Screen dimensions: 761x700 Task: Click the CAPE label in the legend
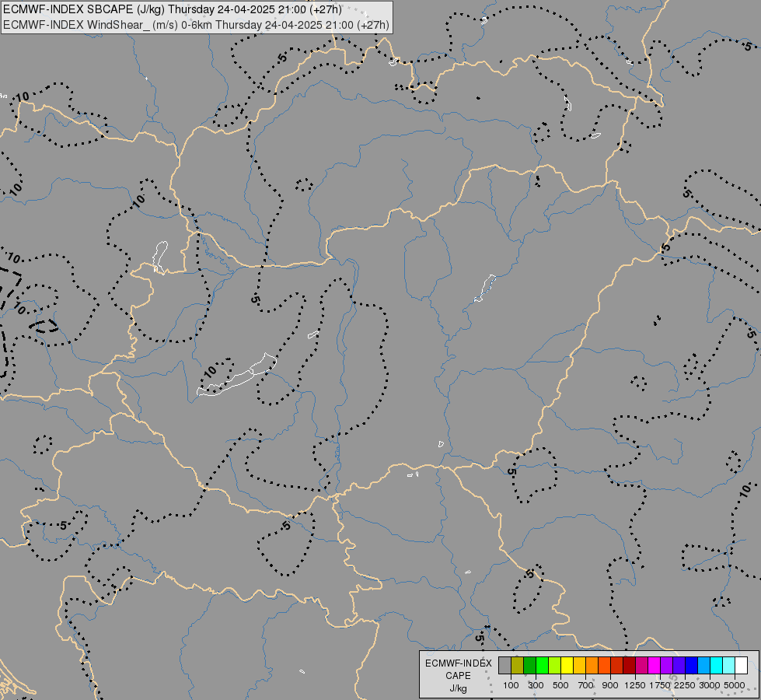458,676
